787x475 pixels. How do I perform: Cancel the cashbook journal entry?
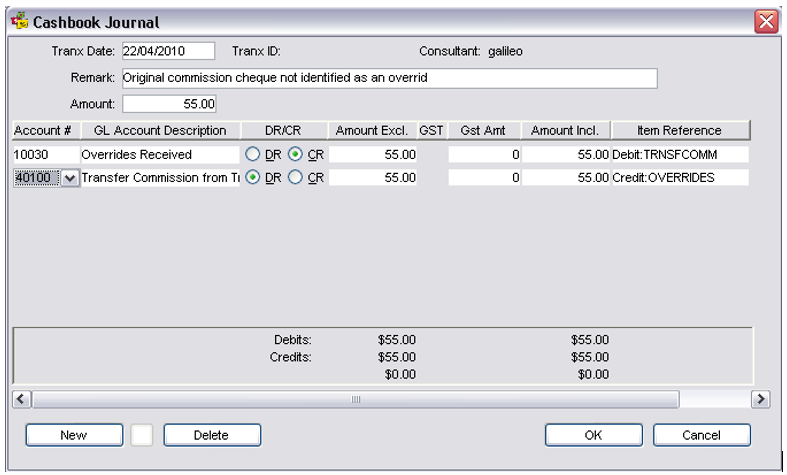tap(702, 435)
